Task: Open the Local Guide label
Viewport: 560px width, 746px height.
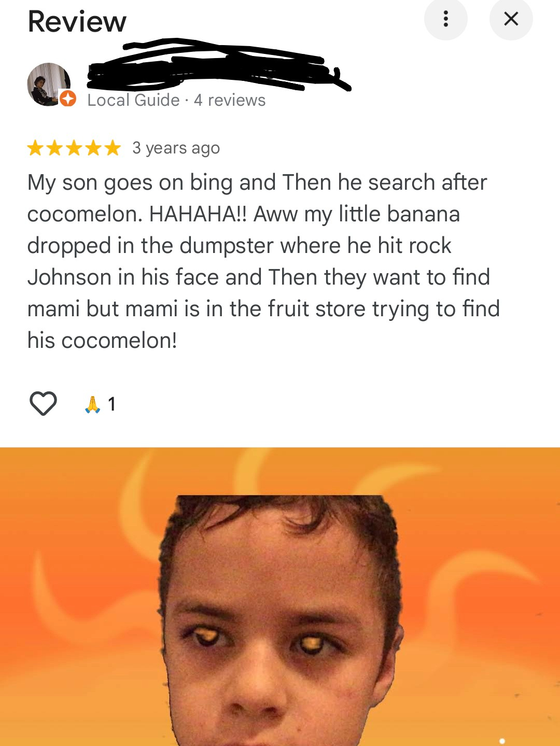Action: 133,100
